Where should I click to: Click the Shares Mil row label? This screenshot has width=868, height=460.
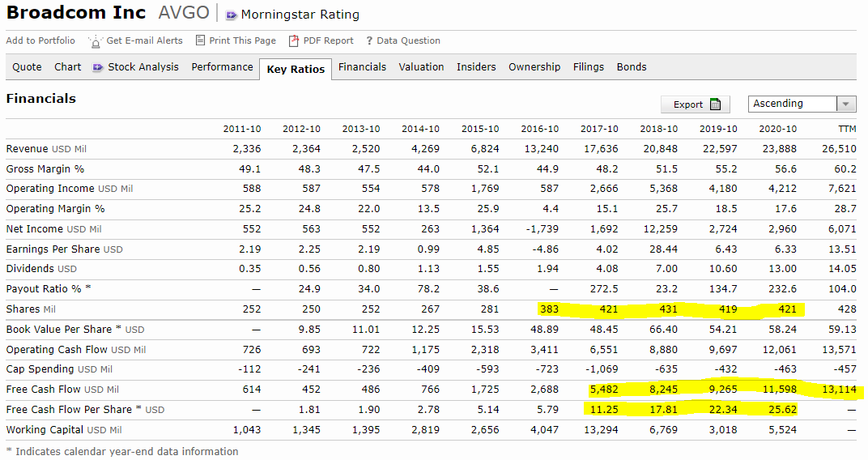point(31,309)
